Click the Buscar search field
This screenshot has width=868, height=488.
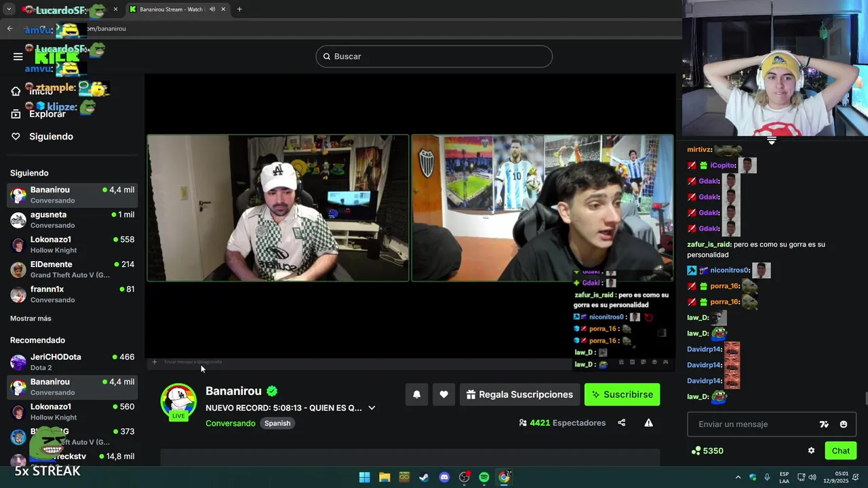pos(434,56)
